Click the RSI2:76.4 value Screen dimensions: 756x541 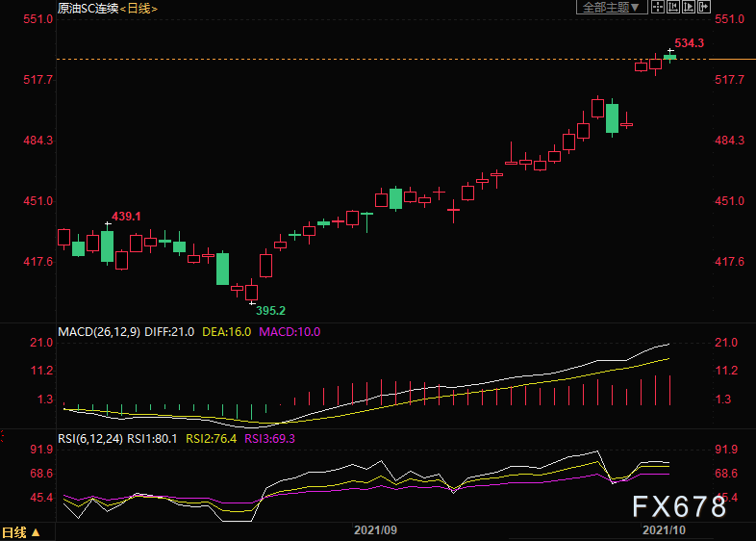coord(212,439)
